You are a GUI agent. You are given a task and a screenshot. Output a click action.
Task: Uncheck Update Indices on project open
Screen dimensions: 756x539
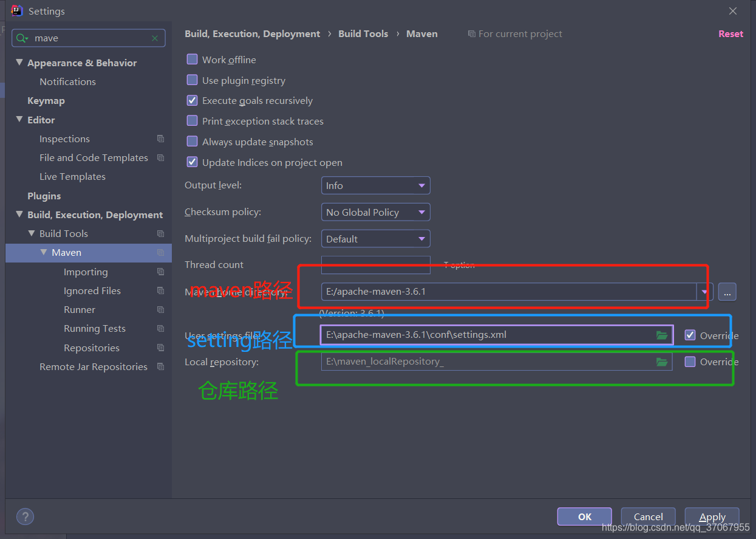[x=192, y=162]
